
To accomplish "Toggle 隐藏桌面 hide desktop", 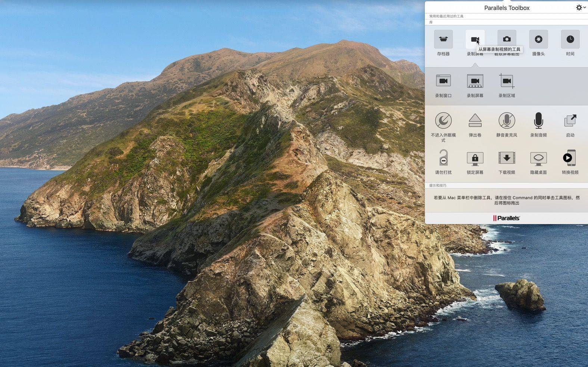I will (x=538, y=158).
